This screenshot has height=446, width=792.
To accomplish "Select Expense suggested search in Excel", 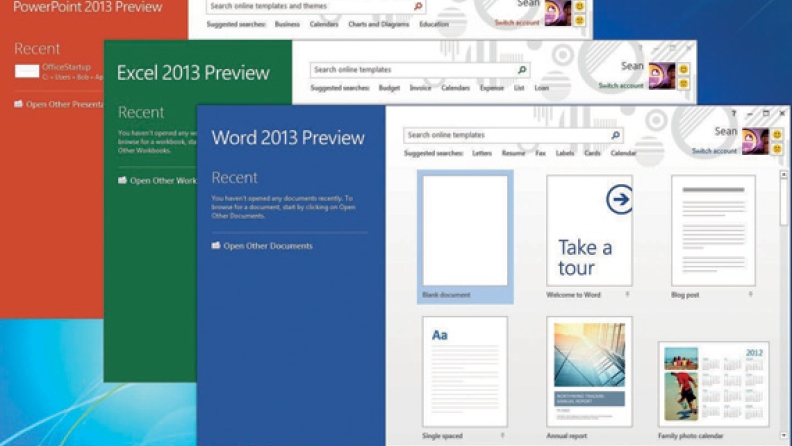I will (491, 88).
